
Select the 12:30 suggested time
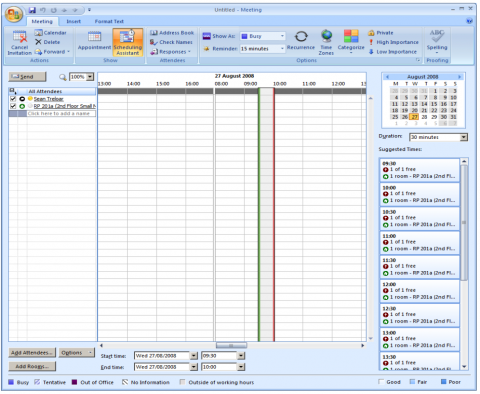pyautogui.click(x=420, y=315)
